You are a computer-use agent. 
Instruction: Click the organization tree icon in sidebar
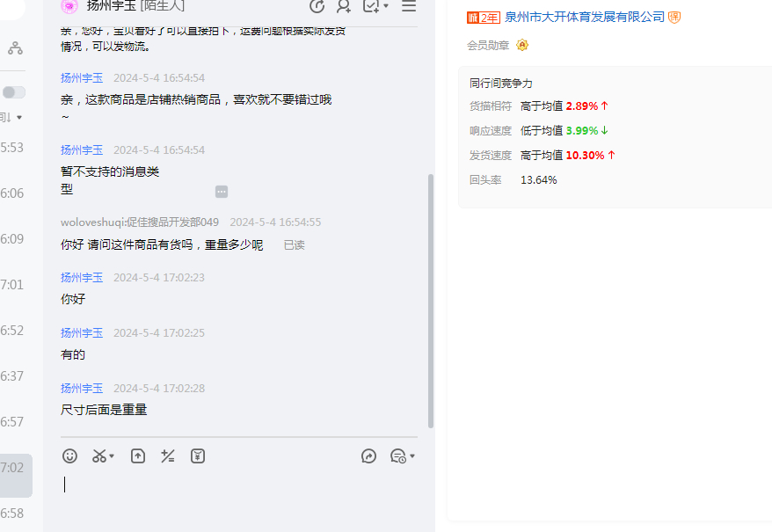click(15, 47)
